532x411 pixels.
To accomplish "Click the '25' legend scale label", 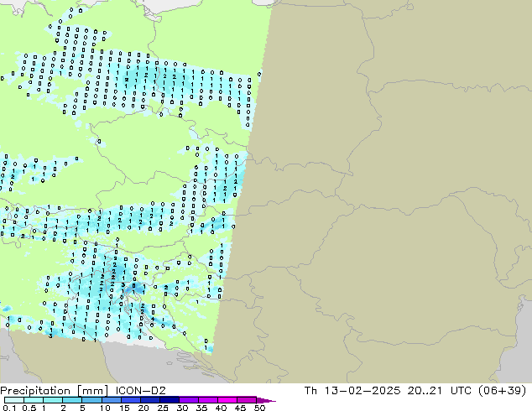I will coord(163,408).
